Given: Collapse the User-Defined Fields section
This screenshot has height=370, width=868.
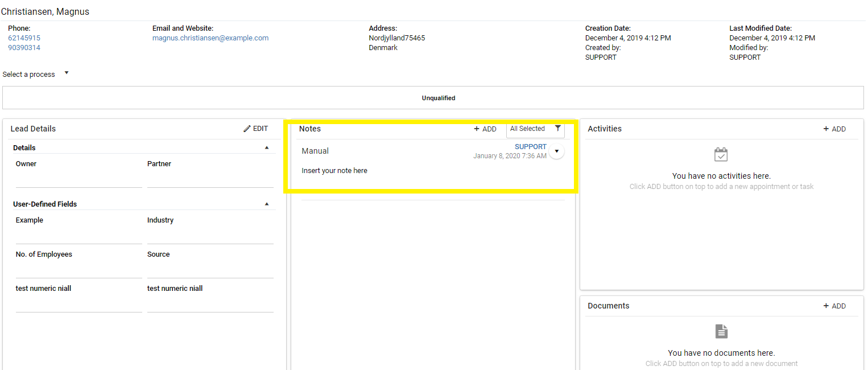Looking at the screenshot, I should 267,204.
